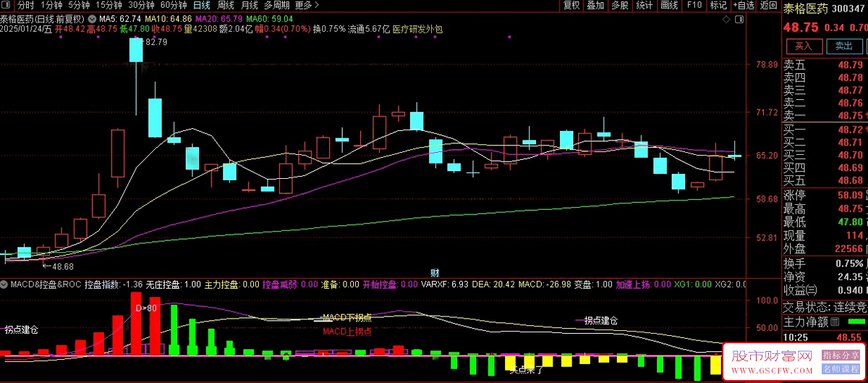Select the 1分钟 period tab
Image resolution: width=868 pixels, height=383 pixels.
click(x=52, y=5)
